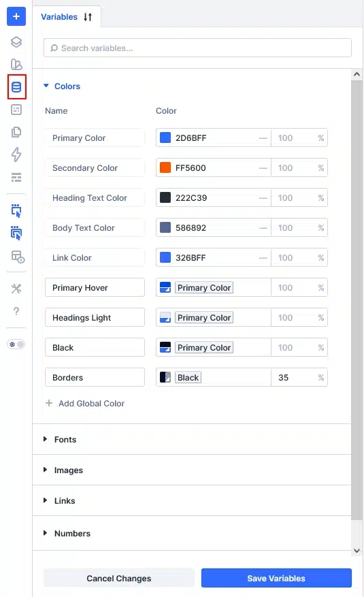The image size is (364, 597).
Task: Click the Save Variables button
Action: click(276, 578)
